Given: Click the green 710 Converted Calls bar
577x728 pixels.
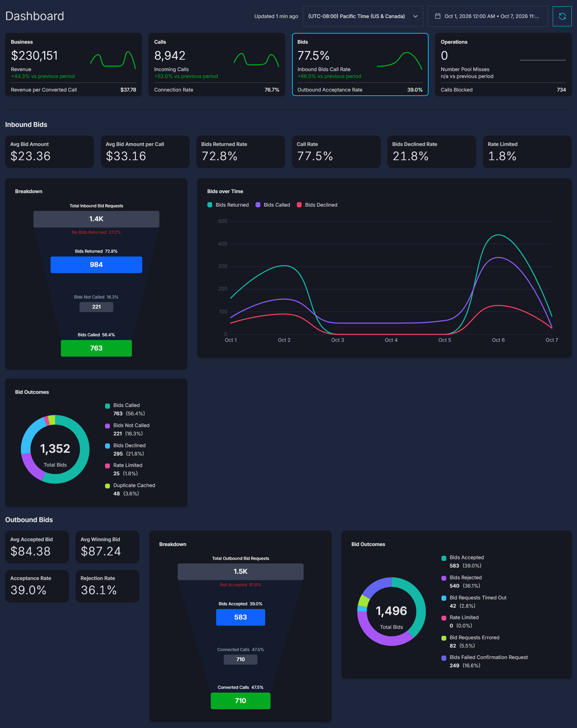Looking at the screenshot, I should tap(241, 701).
